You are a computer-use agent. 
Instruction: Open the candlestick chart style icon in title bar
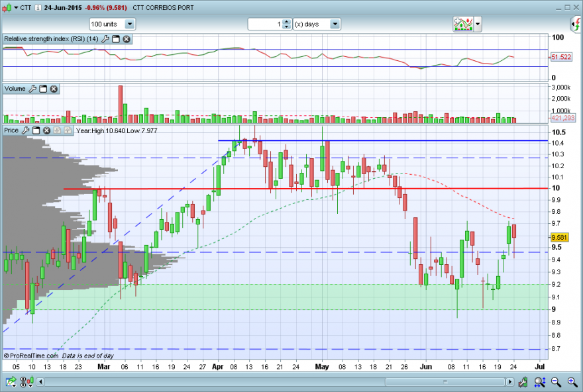point(7,7)
